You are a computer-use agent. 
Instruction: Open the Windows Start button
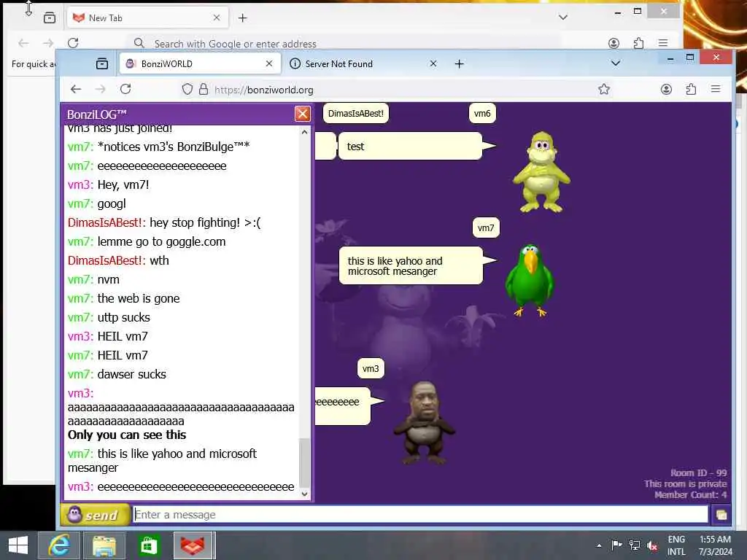pos(18,545)
